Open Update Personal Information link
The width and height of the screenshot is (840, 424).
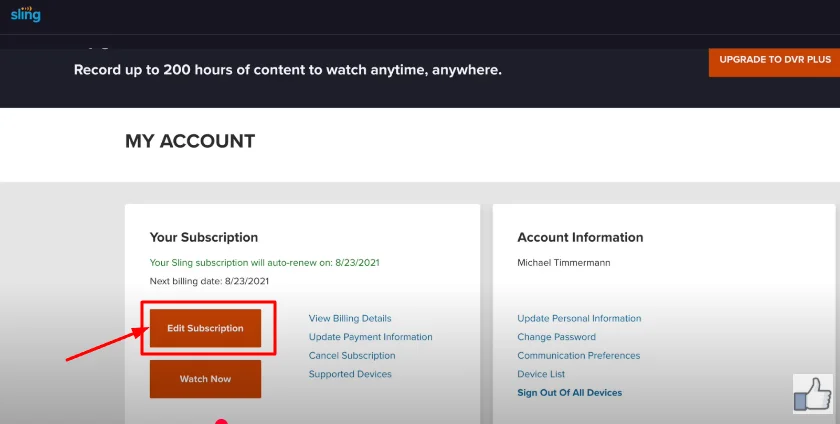tap(579, 318)
